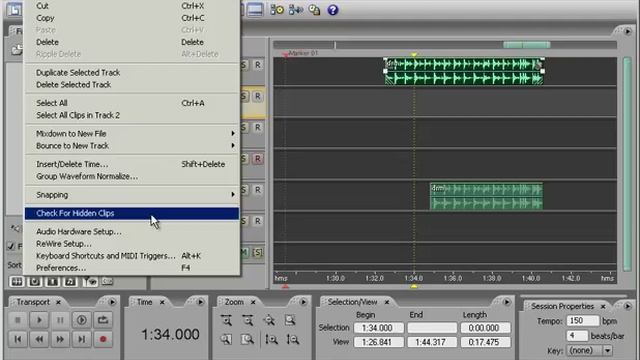This screenshot has width=640, height=360.
Task: Arm highlighted track 2 with R button
Action: [258, 96]
